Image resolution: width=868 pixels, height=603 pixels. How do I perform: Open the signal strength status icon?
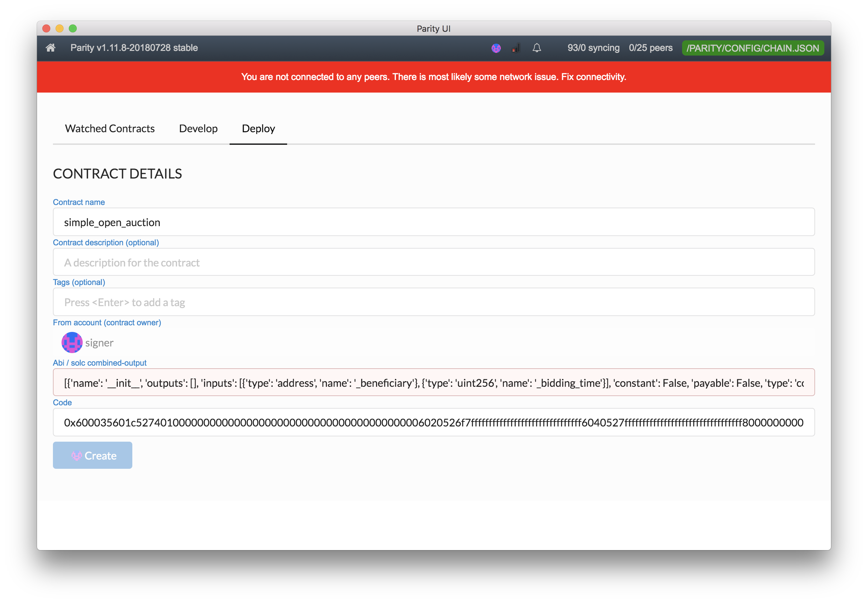point(516,48)
